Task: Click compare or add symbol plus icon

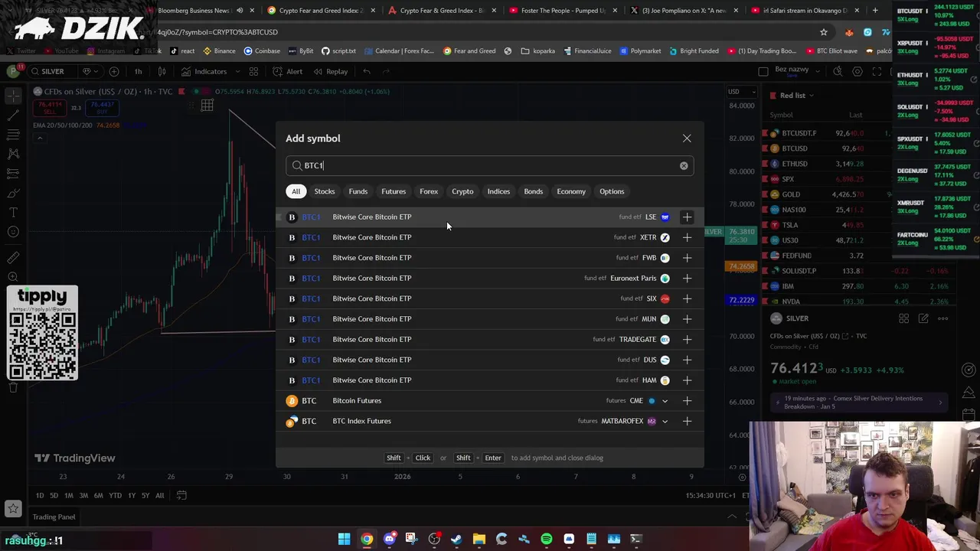Action: coord(113,71)
